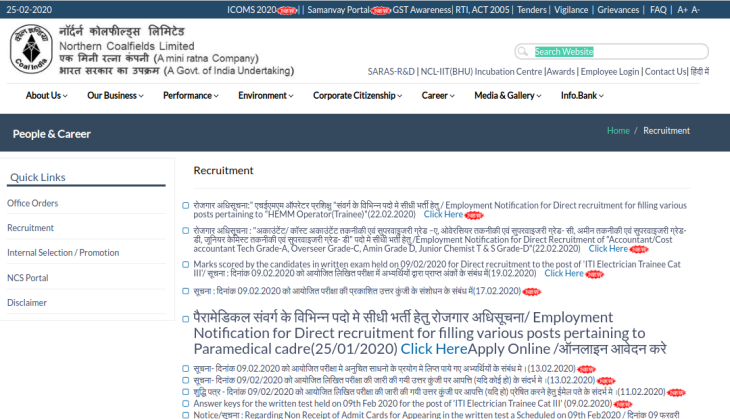Click the Coal India logo
The height and width of the screenshot is (419, 730).
tap(31, 49)
